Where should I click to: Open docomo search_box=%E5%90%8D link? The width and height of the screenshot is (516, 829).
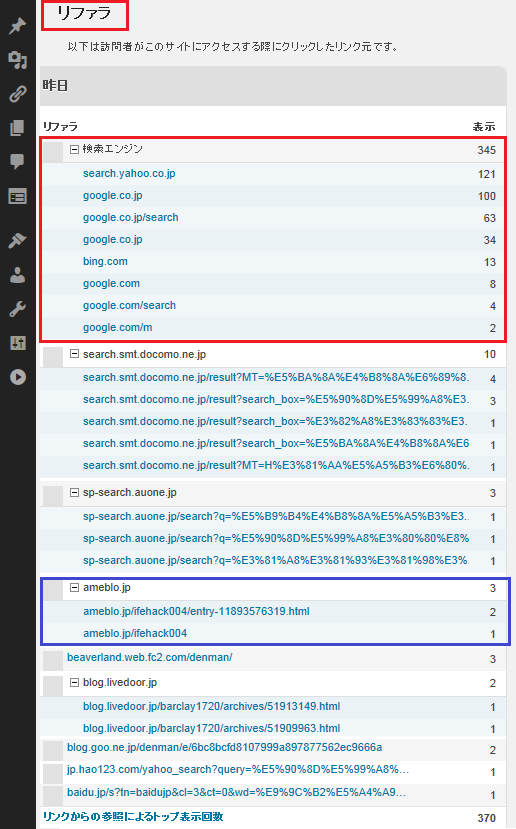coord(276,400)
